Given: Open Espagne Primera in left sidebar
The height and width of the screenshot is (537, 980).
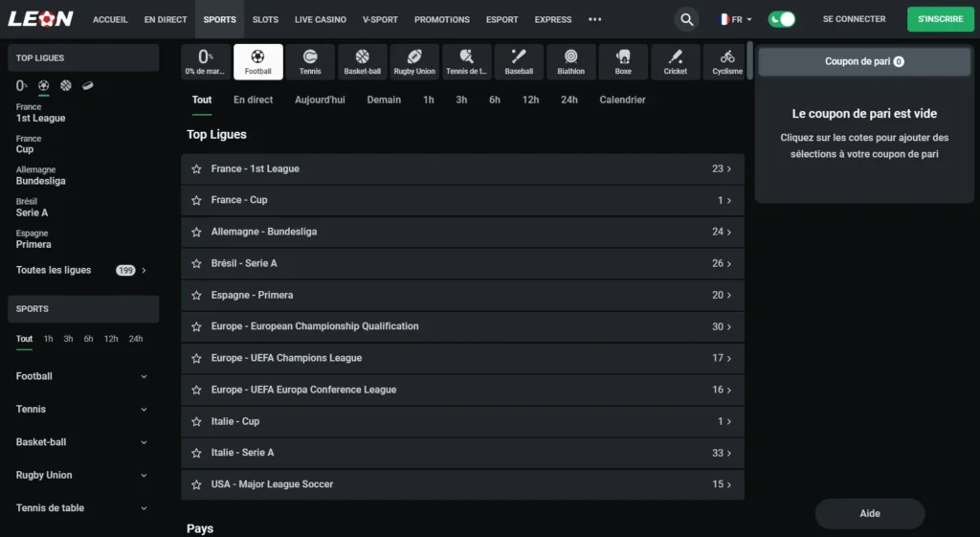Looking at the screenshot, I should coord(33,238).
